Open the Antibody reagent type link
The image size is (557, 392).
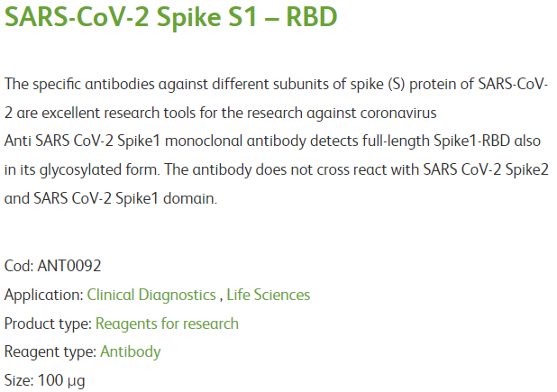coord(131,352)
